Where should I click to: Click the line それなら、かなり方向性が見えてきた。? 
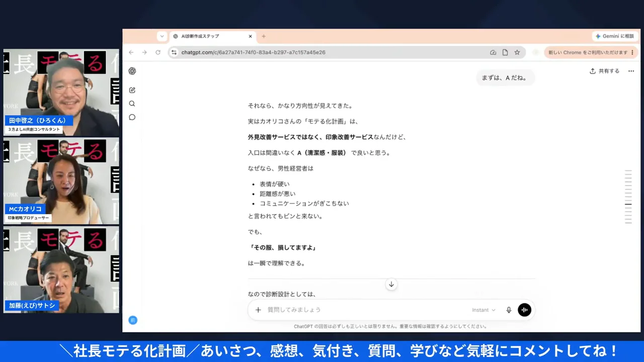pyautogui.click(x=300, y=106)
